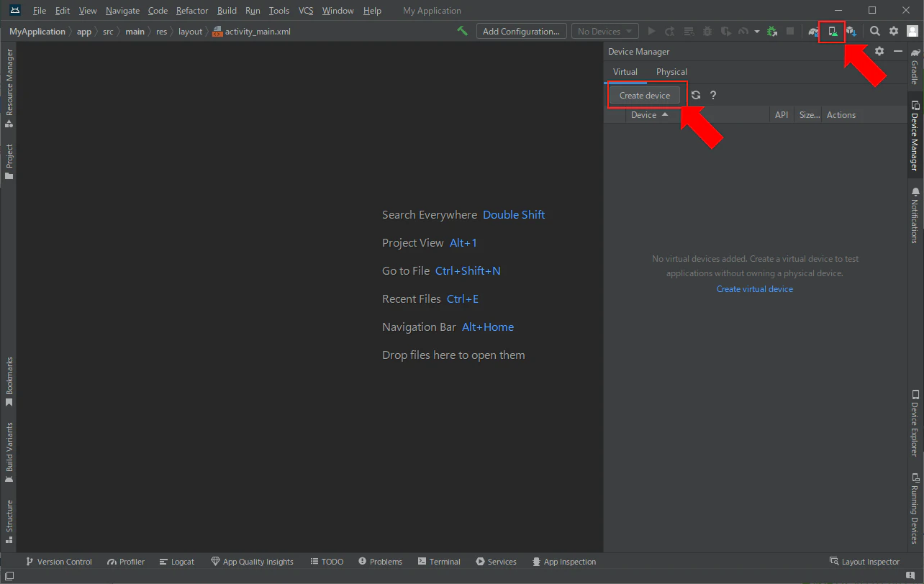Click the tool windows toggle icon in status bar
This screenshot has height=584, width=924.
coord(9,576)
